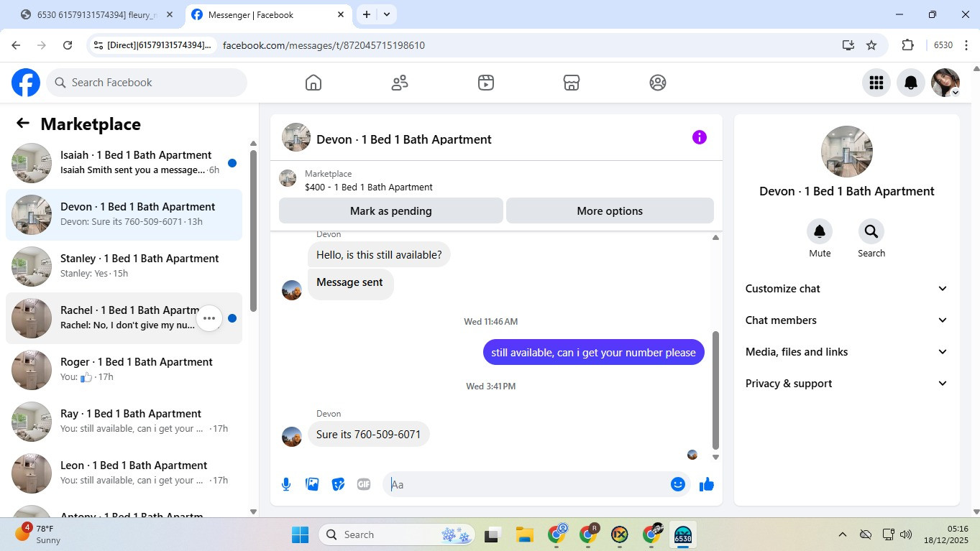
Task: Open conversation information purple i icon
Action: [x=700, y=137]
